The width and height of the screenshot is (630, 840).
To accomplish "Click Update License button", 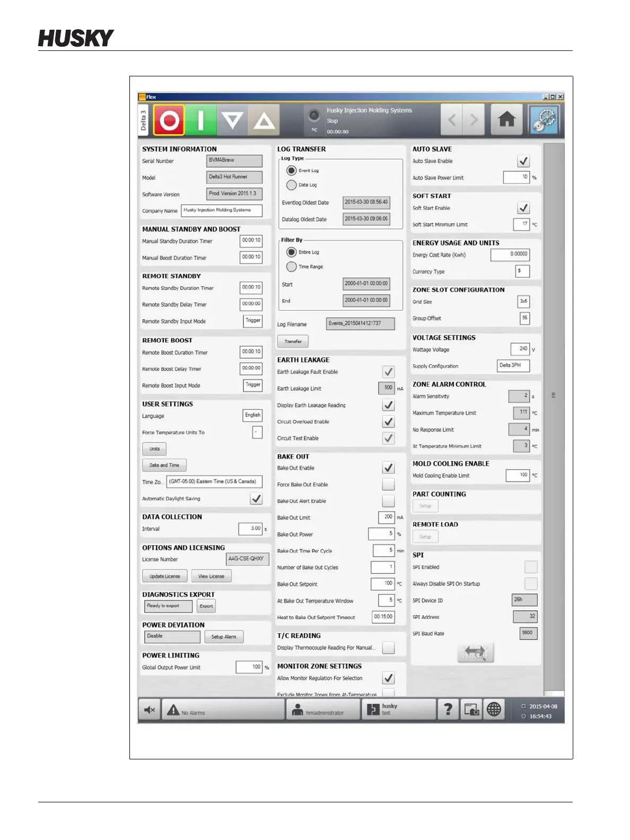I will point(164,576).
